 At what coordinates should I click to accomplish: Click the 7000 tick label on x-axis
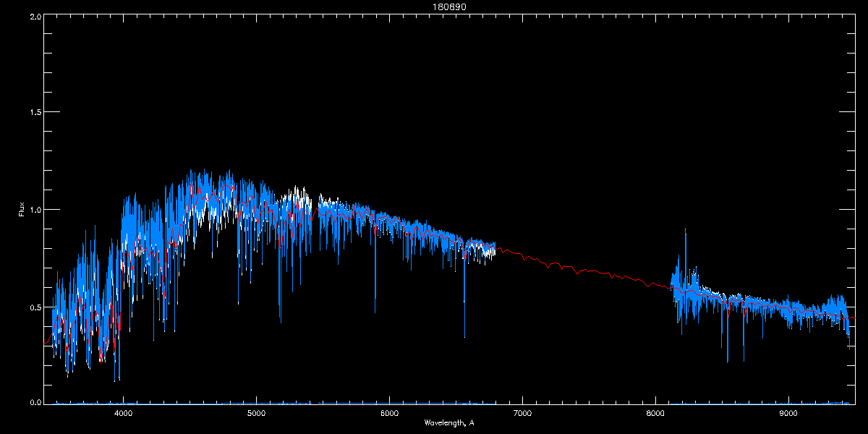tap(522, 413)
